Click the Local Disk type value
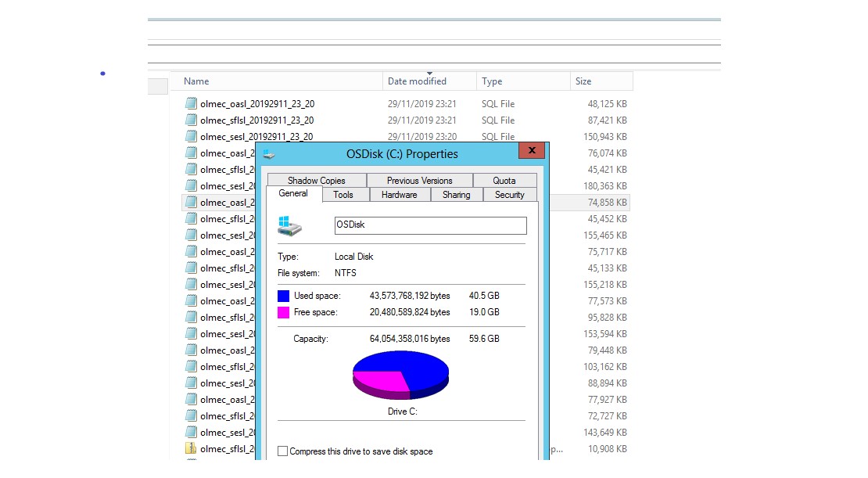This screenshot has width=868, height=478. (353, 257)
